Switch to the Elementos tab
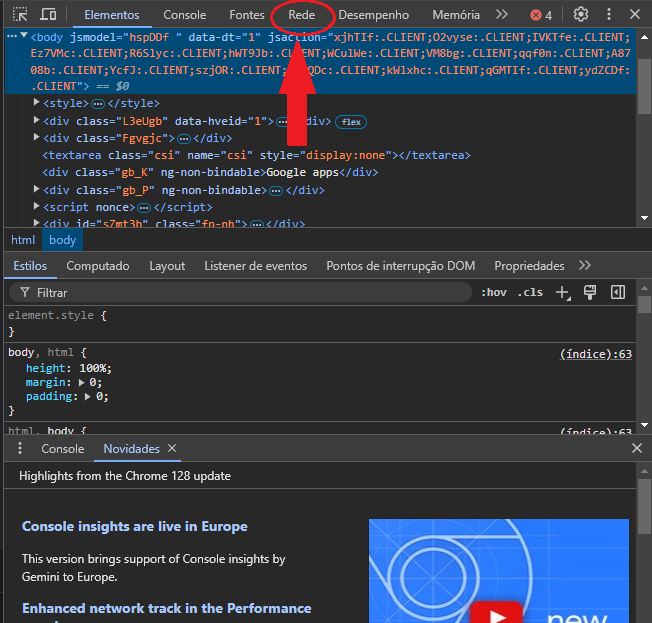Image resolution: width=652 pixels, height=623 pixels. pos(112,15)
